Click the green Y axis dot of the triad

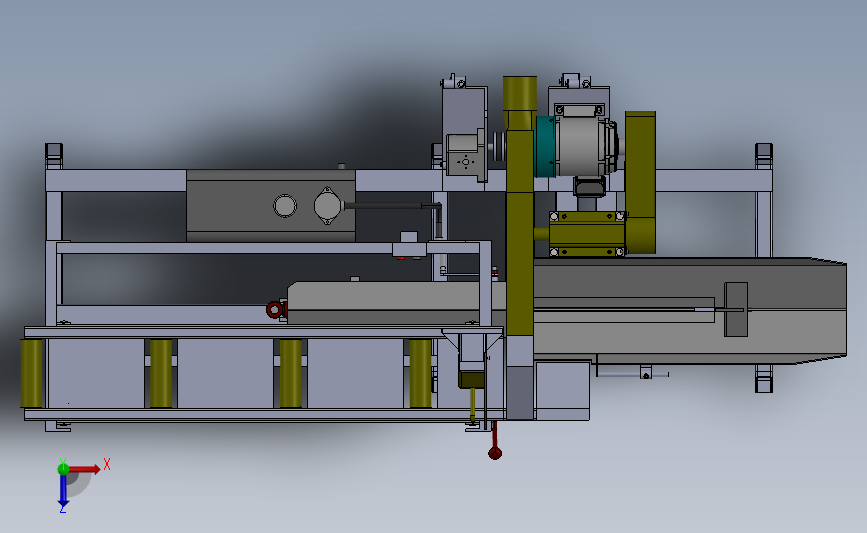[63, 469]
